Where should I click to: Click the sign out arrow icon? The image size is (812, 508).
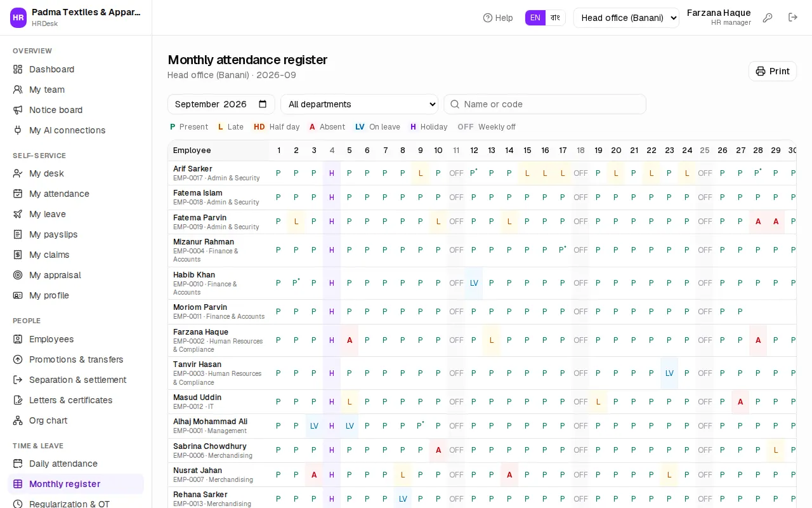(793, 17)
